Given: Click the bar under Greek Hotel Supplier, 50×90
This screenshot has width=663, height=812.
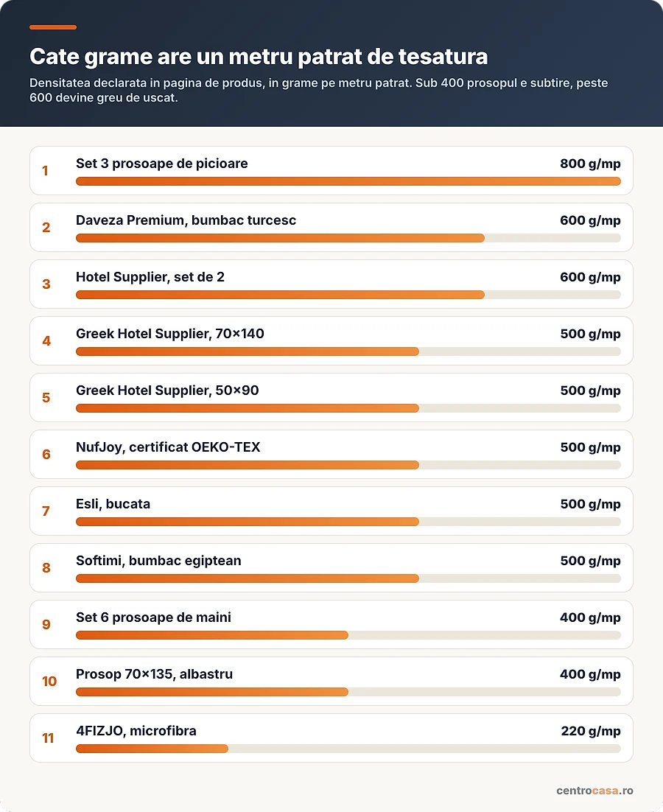Looking at the screenshot, I should 348,408.
